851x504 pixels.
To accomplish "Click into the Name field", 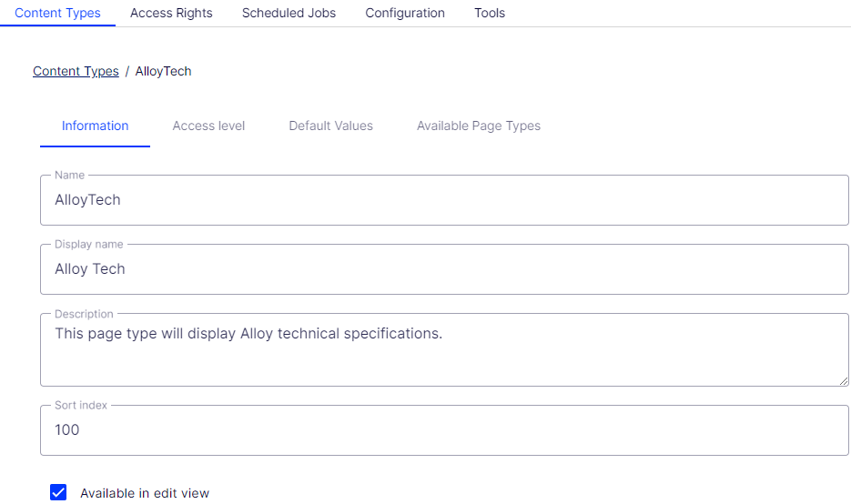I will 444,200.
